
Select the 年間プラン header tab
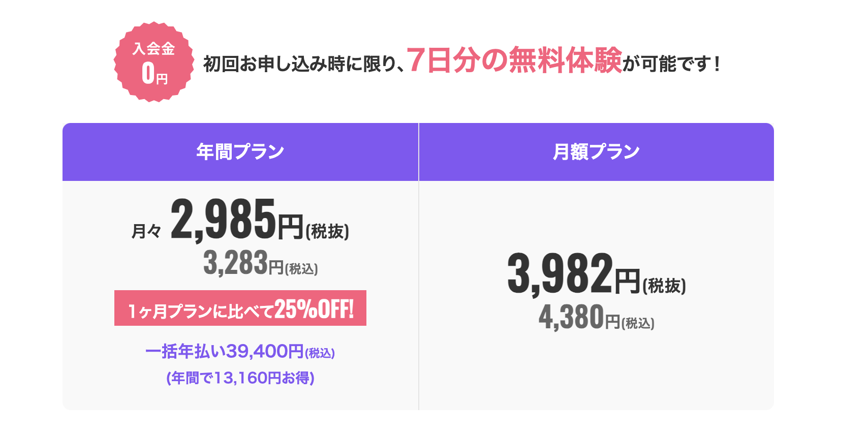240,152
